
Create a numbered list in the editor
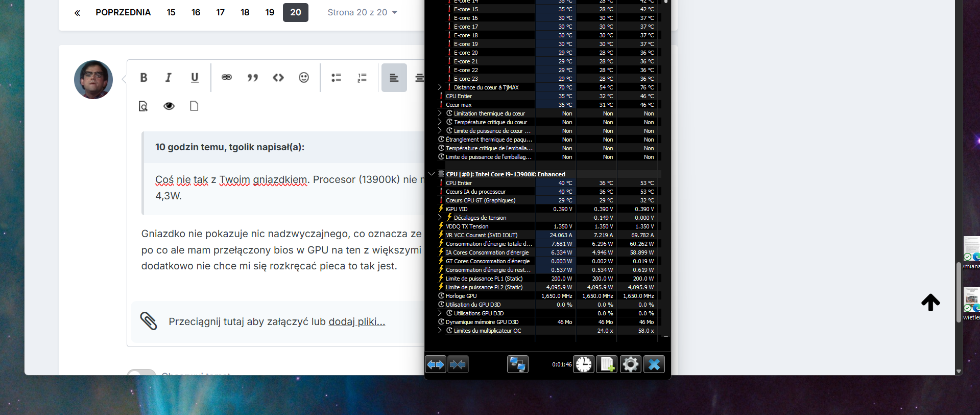pos(362,78)
